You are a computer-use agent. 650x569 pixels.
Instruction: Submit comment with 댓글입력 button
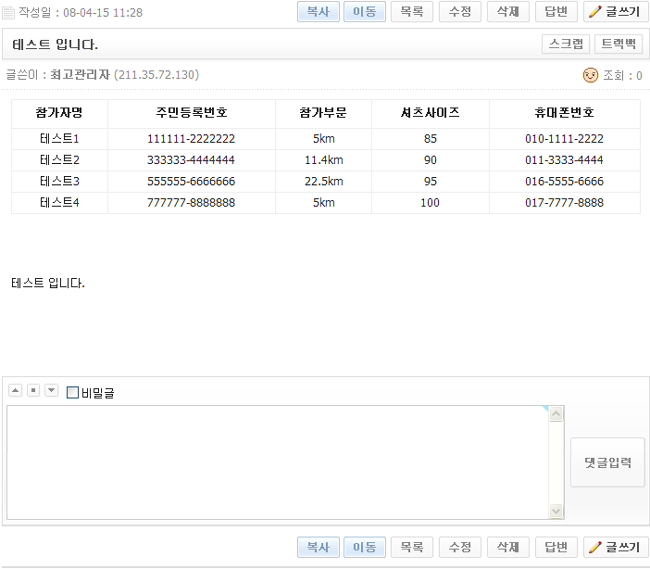coord(607,463)
